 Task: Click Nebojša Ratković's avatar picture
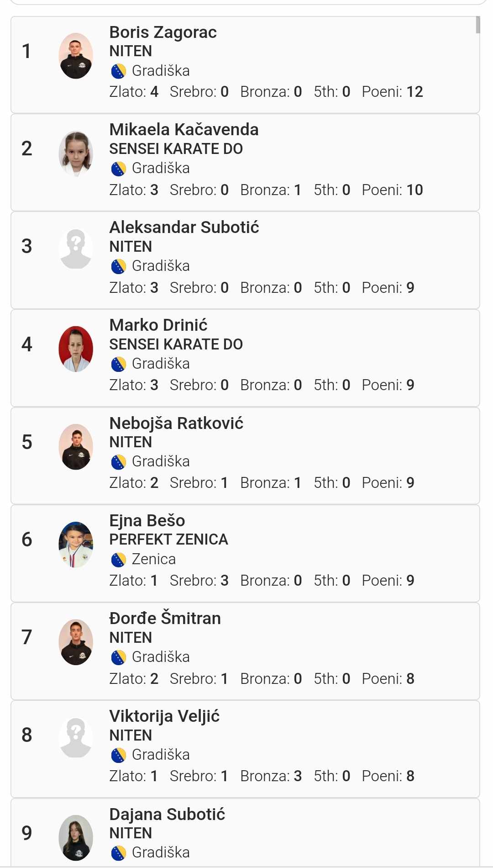(x=76, y=446)
